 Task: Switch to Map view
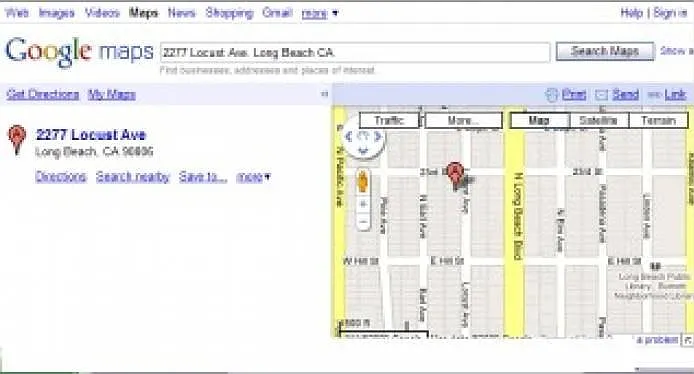[540, 120]
